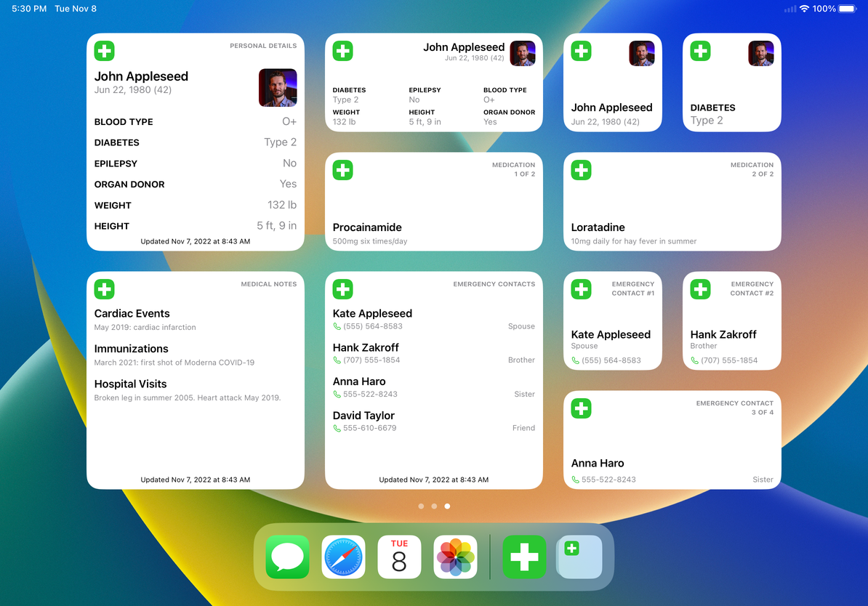
Task: Select the first home screen page dot
Action: point(421,506)
